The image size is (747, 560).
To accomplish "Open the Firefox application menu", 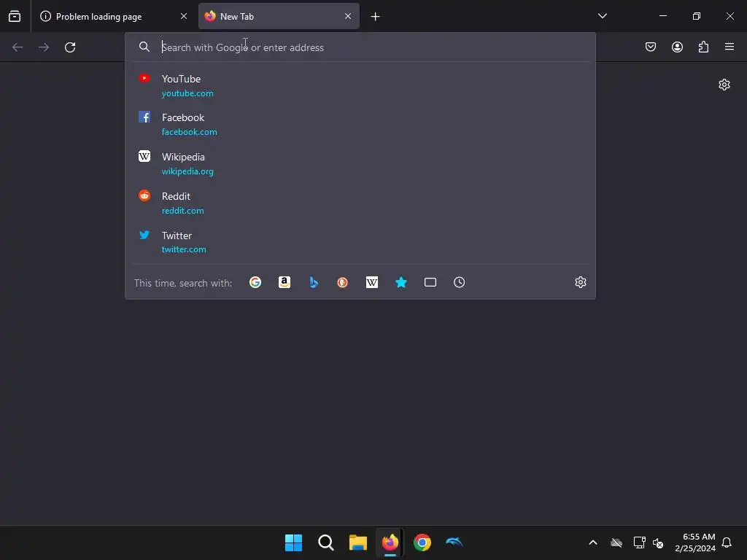I will 729,47.
